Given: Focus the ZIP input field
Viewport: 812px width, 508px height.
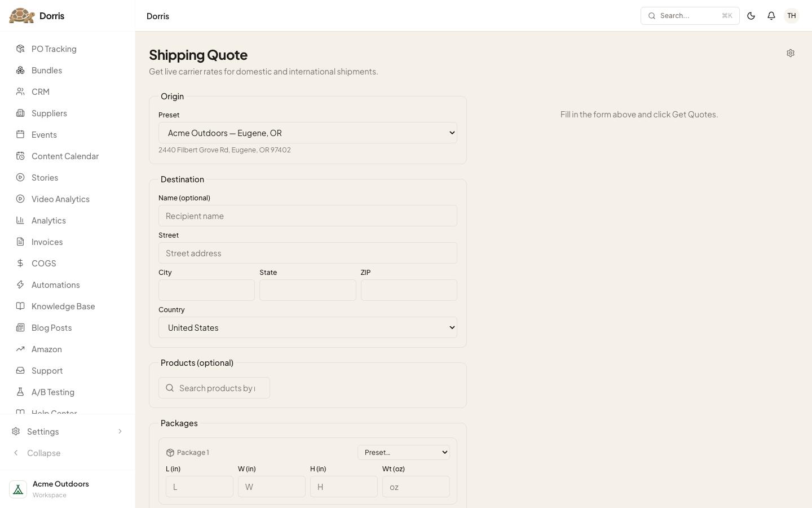Looking at the screenshot, I should tap(409, 290).
